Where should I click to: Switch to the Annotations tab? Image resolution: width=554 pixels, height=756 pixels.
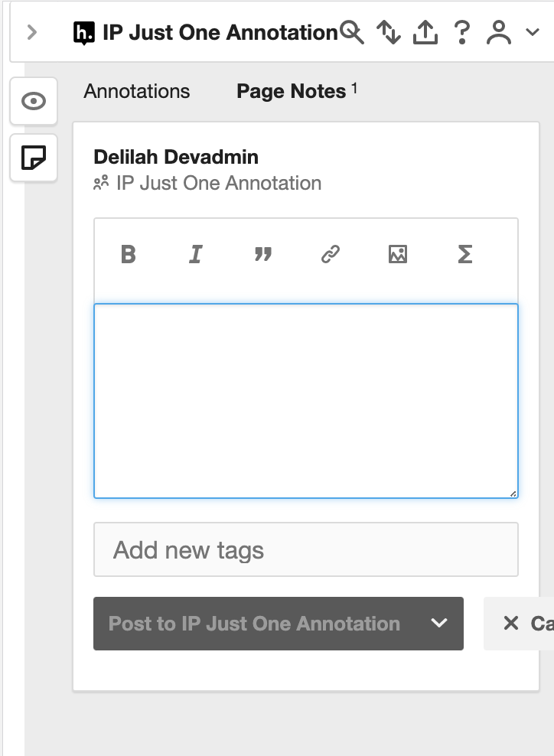(x=137, y=91)
